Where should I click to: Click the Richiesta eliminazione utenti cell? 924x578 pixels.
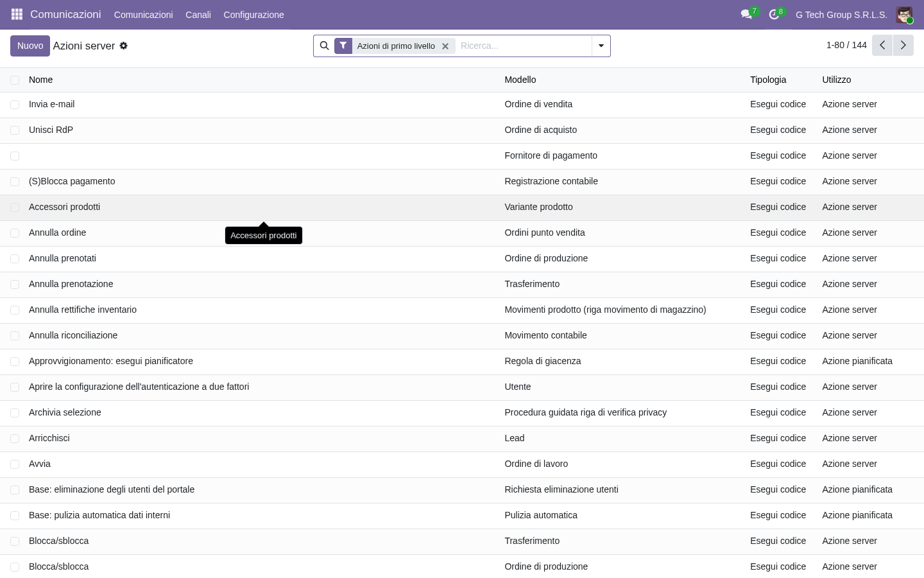[561, 489]
